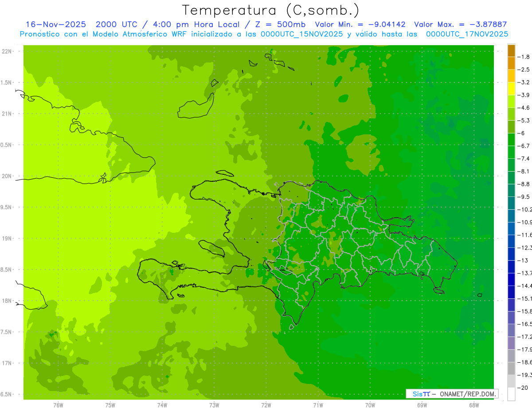Click the "22N" latitude axis label

(x=7, y=51)
